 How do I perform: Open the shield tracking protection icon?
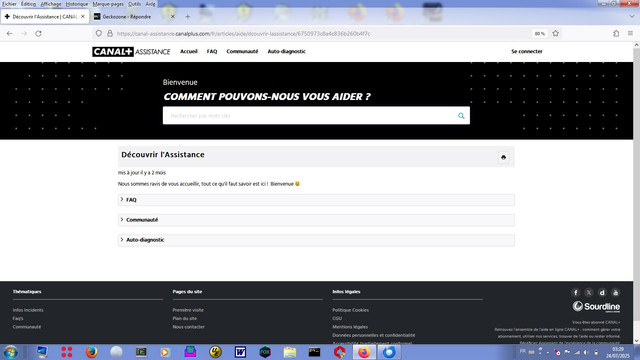click(x=99, y=33)
